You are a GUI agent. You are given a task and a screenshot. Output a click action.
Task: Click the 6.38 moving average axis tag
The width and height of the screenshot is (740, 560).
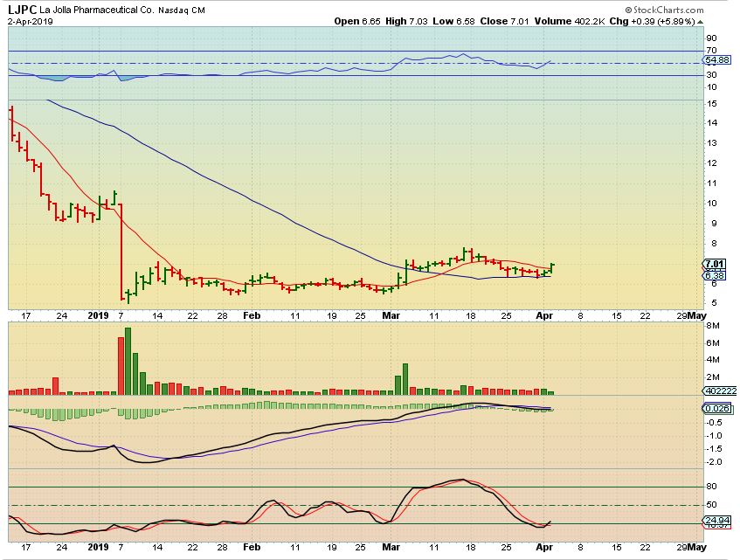pos(716,274)
